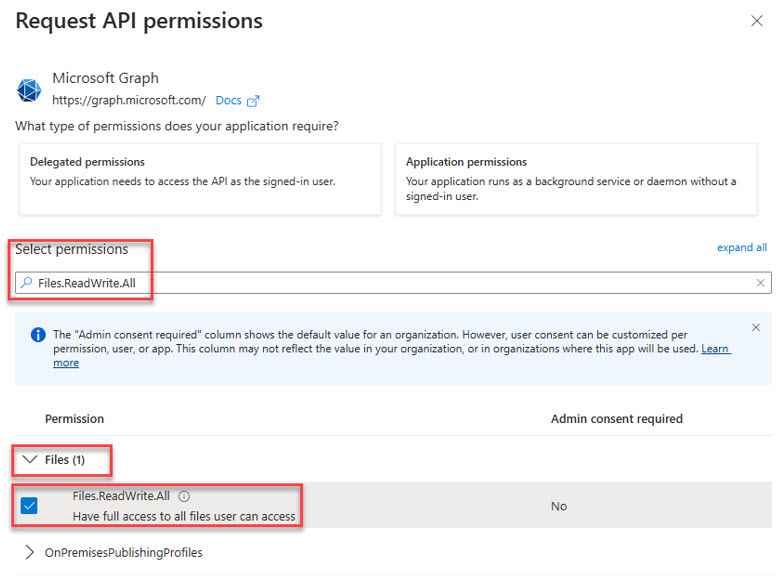Show info tooltip next to Files.ReadWrite.All
Screen dimensions: 778x582
(x=184, y=496)
